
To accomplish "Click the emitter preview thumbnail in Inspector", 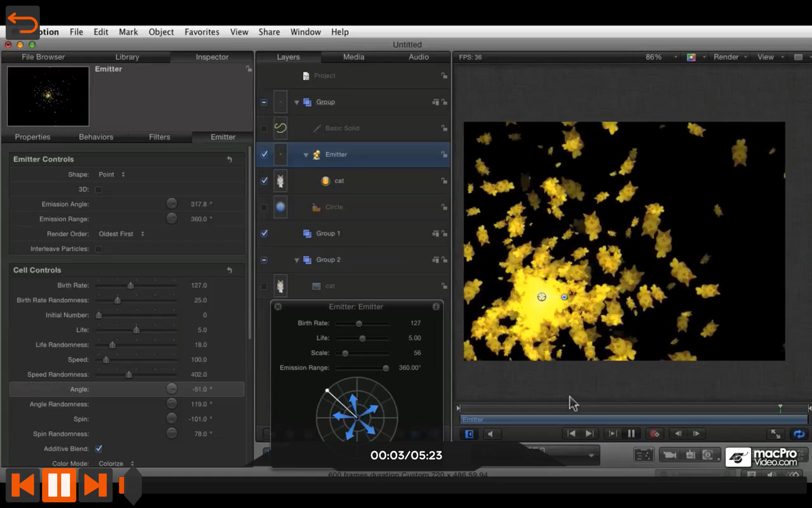I will [48, 96].
